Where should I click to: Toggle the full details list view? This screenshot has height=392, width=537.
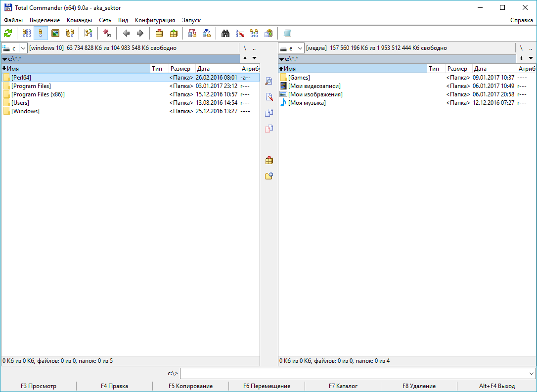tap(41, 33)
